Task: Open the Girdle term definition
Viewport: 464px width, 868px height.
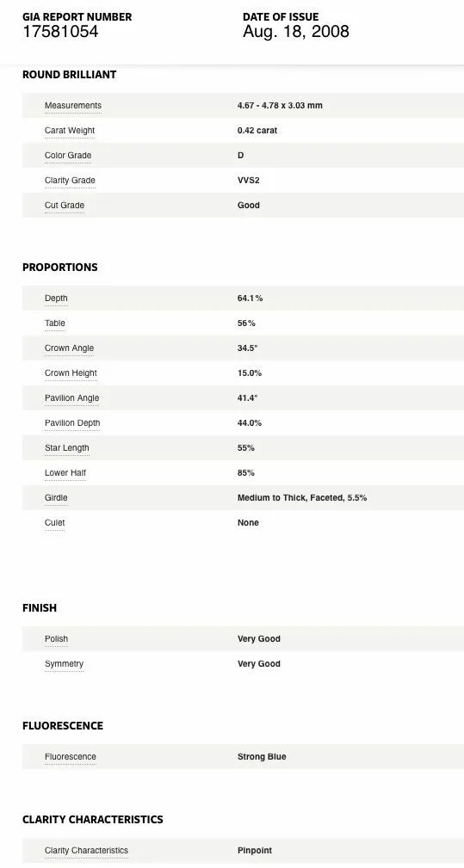Action: coord(56,498)
